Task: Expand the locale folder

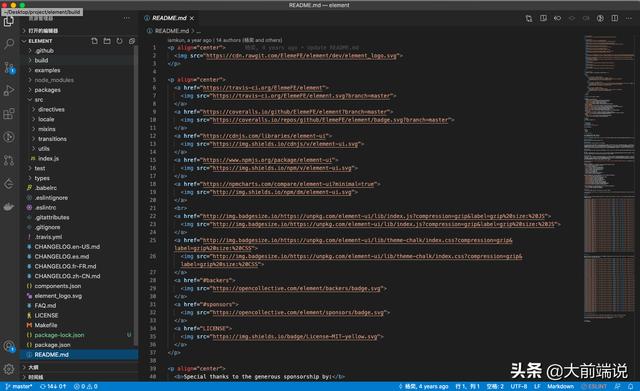Action: click(80, 119)
